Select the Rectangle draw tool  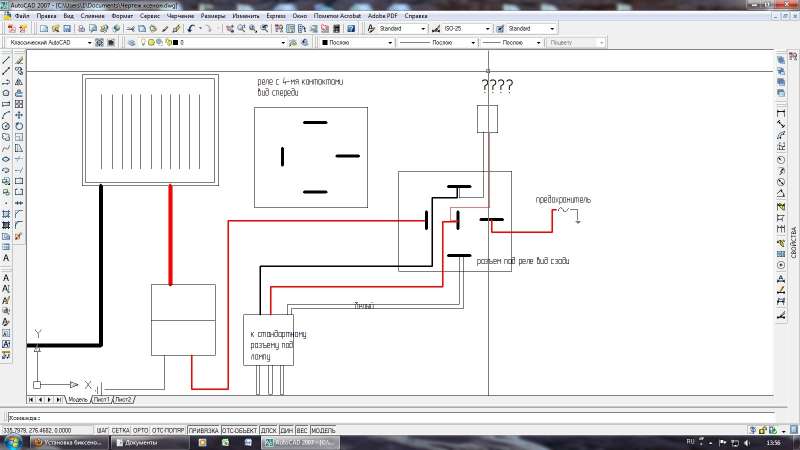click(x=6, y=104)
